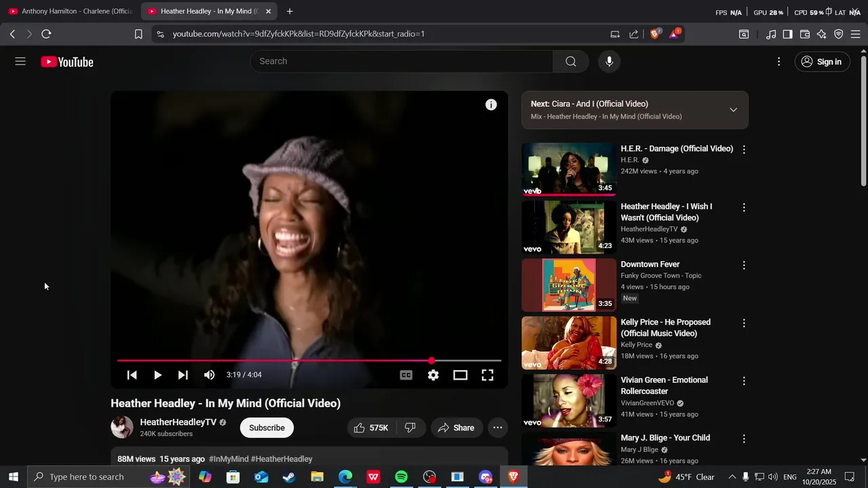Open the HeatherHeadleyTV channel name link
This screenshot has height=488, width=868.
178,422
